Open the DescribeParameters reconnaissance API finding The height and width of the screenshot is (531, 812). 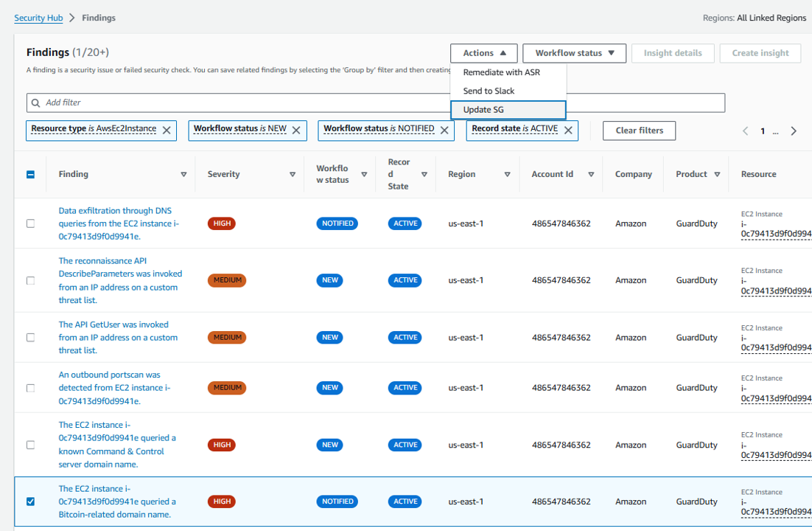(x=120, y=280)
